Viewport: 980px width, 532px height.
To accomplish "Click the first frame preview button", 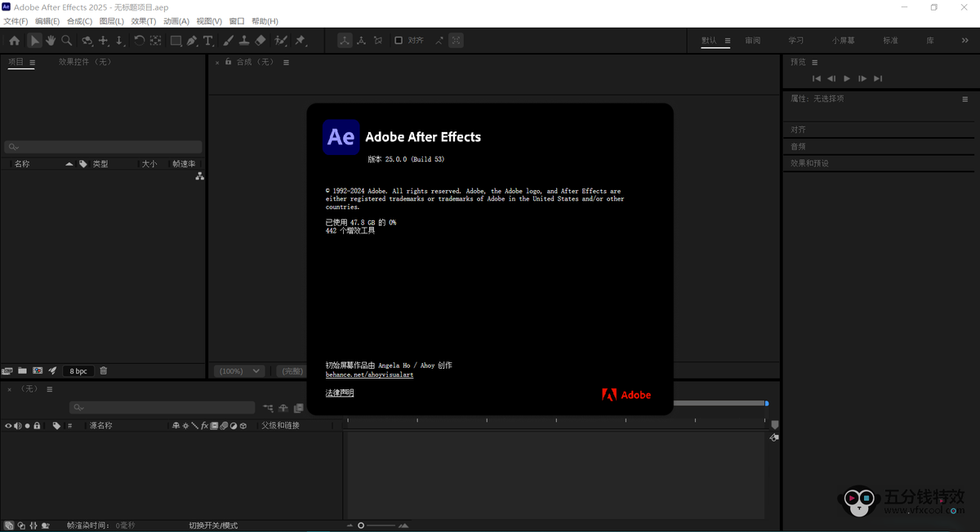I will tap(816, 78).
